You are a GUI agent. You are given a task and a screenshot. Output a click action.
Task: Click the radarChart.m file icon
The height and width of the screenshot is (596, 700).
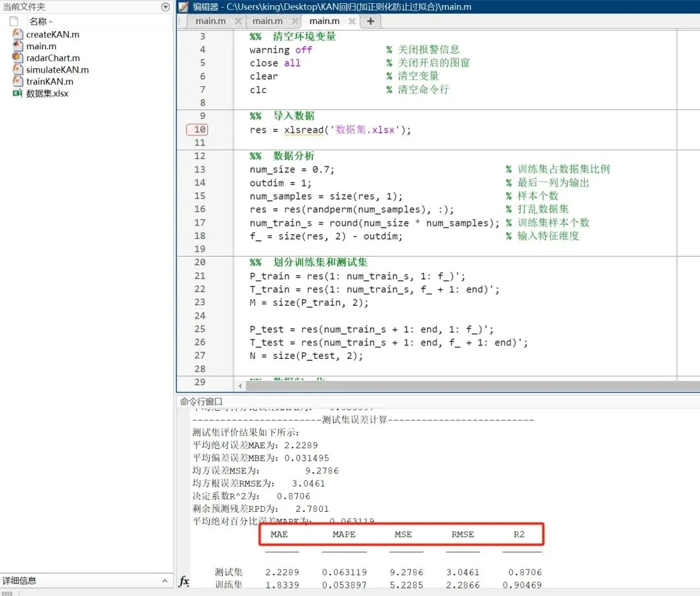17,58
